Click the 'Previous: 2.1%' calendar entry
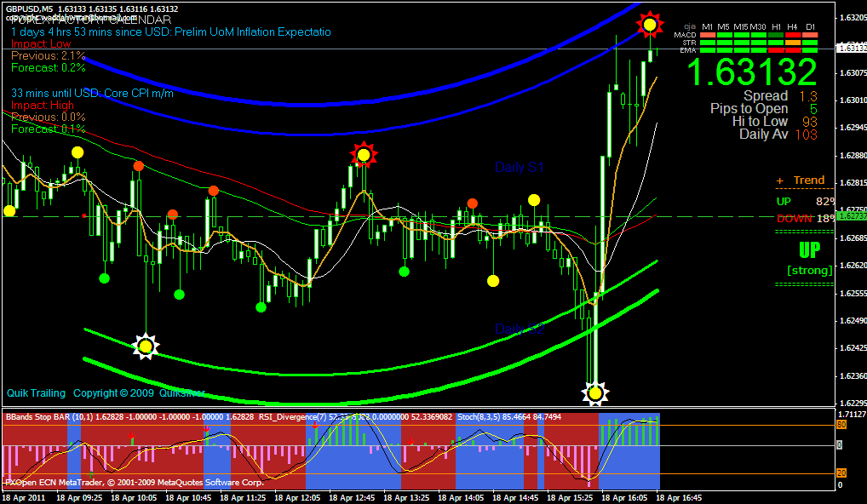867x504 pixels. (48, 56)
